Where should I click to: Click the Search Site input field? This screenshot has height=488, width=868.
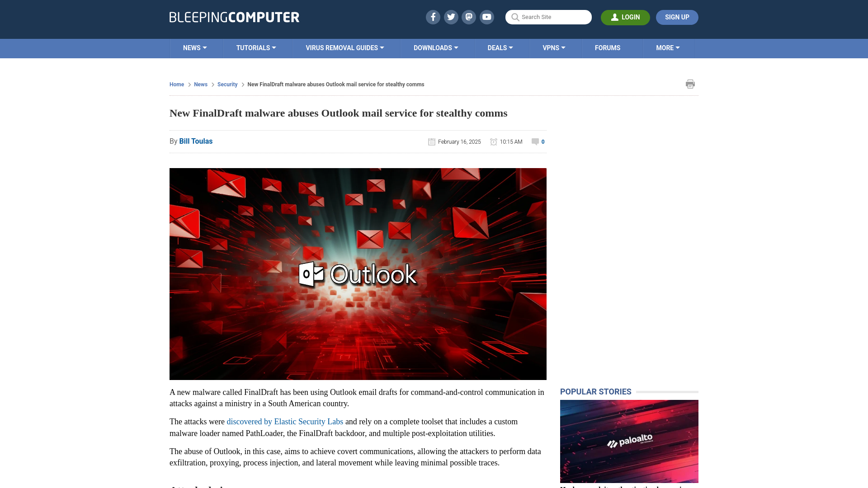pos(548,17)
